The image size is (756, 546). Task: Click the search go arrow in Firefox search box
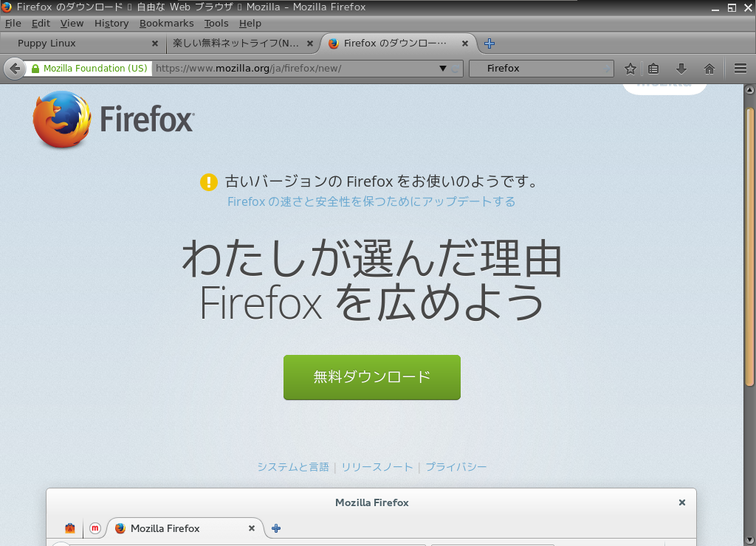[607, 69]
